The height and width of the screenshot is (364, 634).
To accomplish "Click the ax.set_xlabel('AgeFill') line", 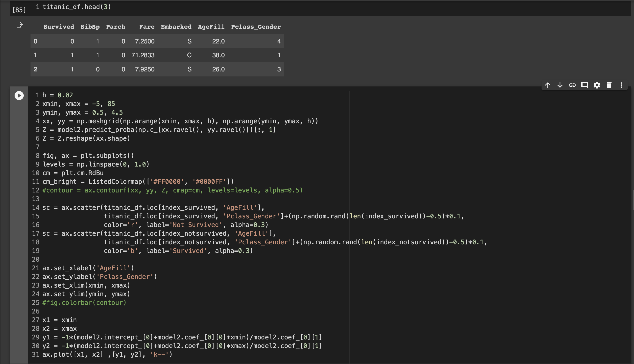I will (x=88, y=268).
